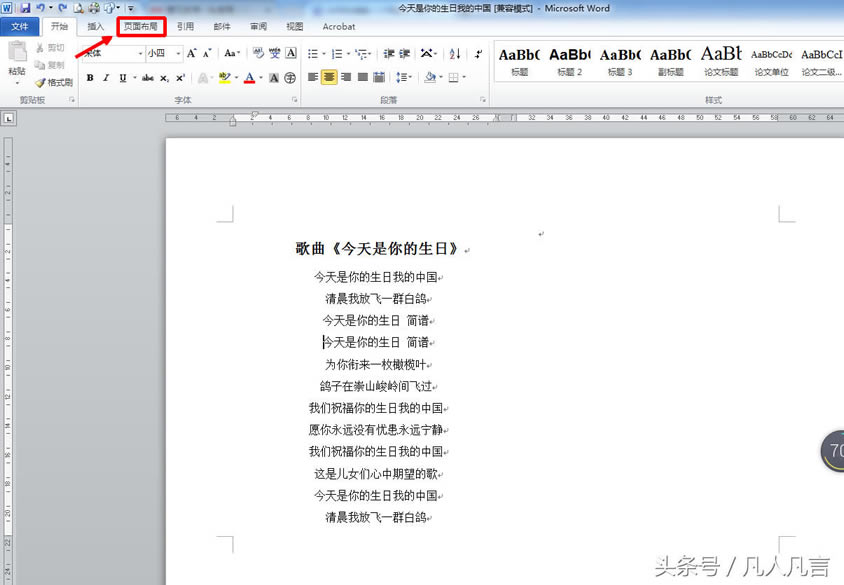
Task: Open the line spacing dropdown
Action: tap(402, 77)
